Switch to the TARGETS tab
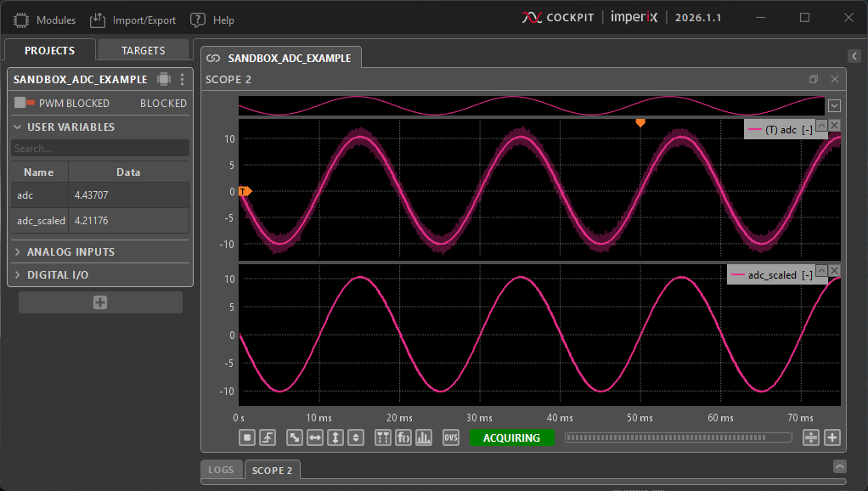 pos(143,50)
